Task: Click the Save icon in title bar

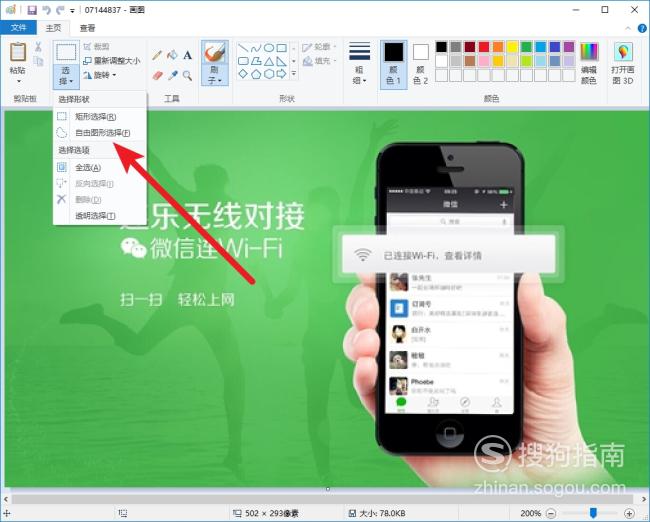Action: 32,10
